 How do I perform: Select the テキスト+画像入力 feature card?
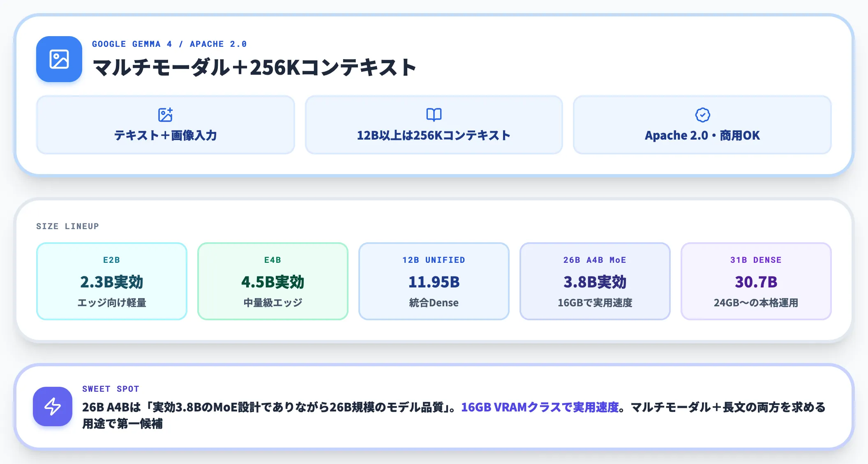[166, 125]
